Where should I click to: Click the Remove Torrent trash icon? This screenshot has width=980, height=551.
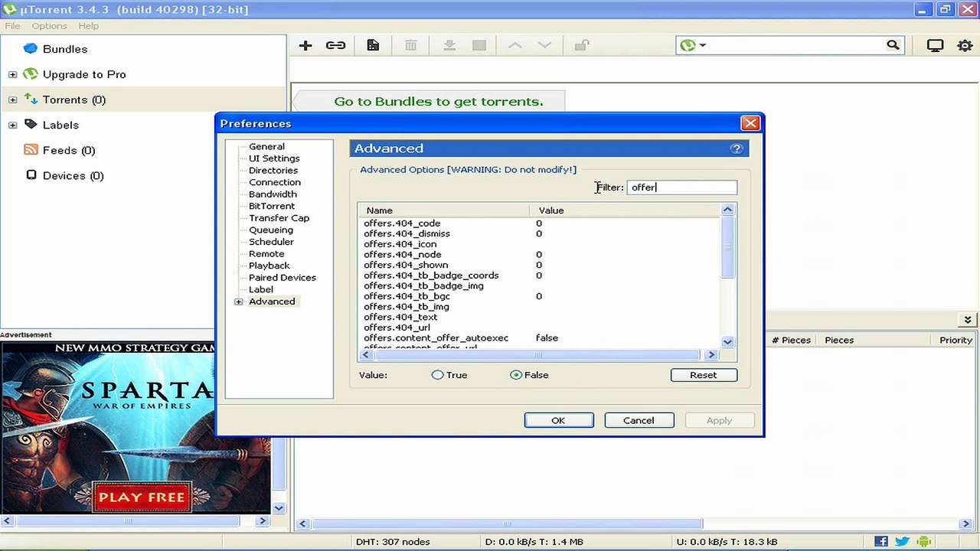(x=411, y=46)
